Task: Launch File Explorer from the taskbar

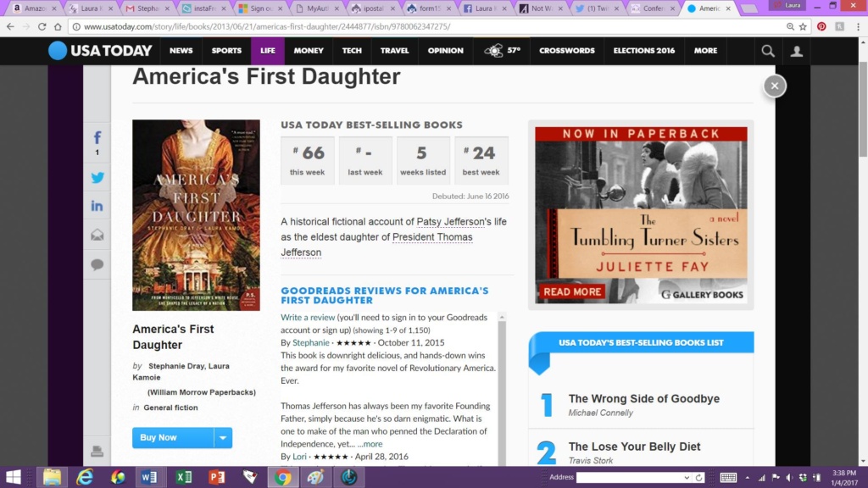Action: 52,477
